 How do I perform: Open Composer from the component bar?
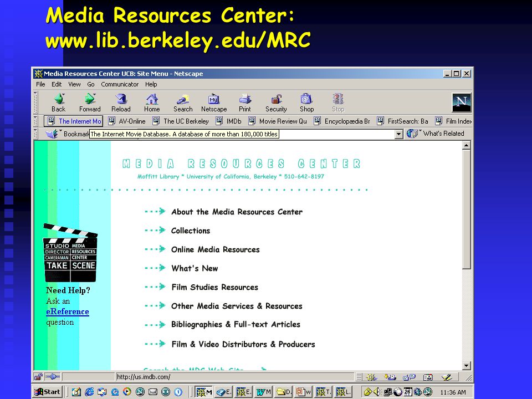447,377
